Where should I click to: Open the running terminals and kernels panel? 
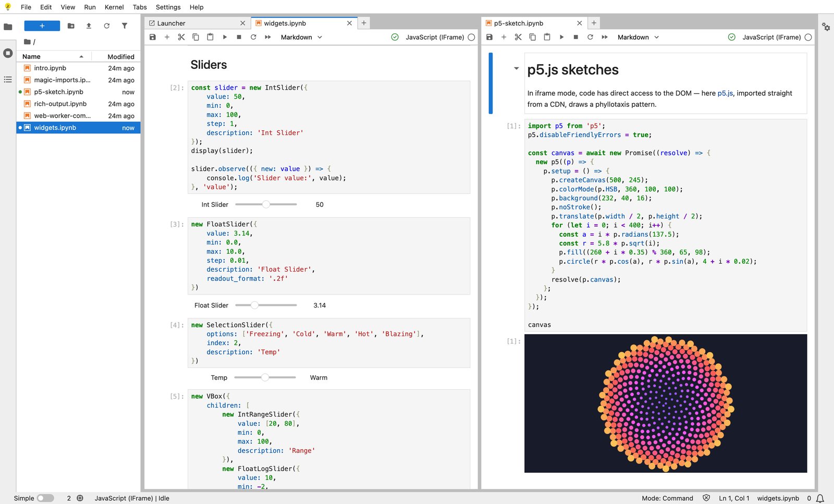click(x=8, y=53)
